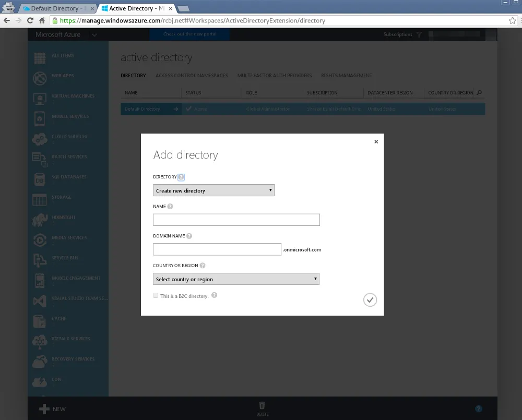Click the Role column header

click(x=252, y=93)
